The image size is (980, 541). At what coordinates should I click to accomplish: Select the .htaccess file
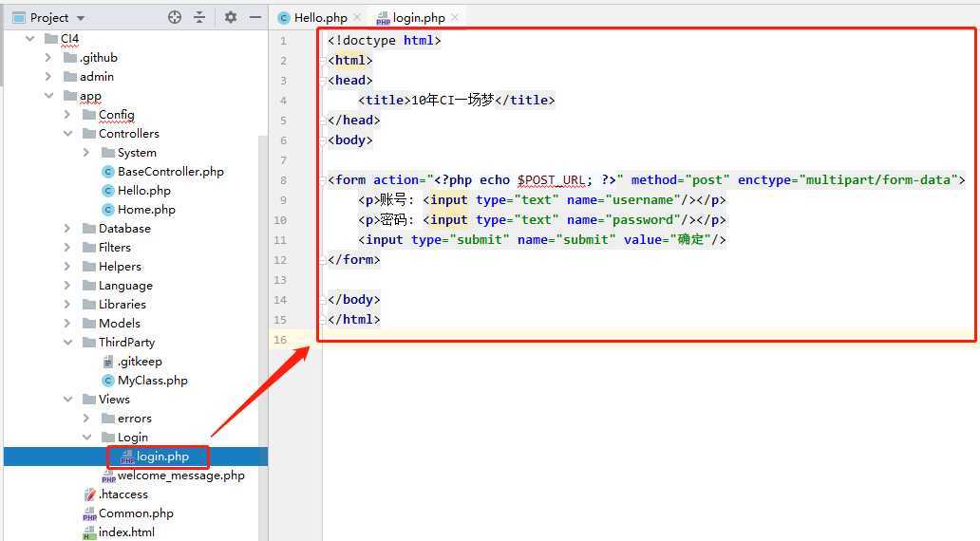[x=123, y=494]
